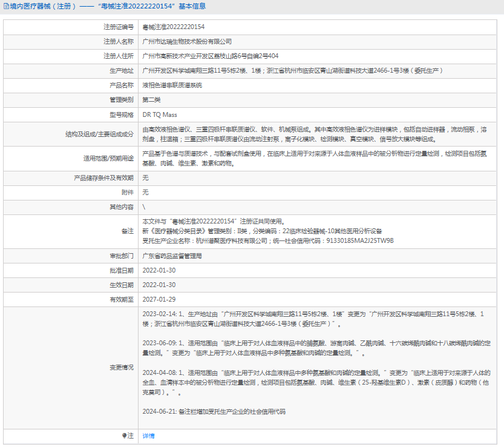Click the 有效期至 row label
Image resolution: width=504 pixels, height=447 pixels.
click(122, 300)
